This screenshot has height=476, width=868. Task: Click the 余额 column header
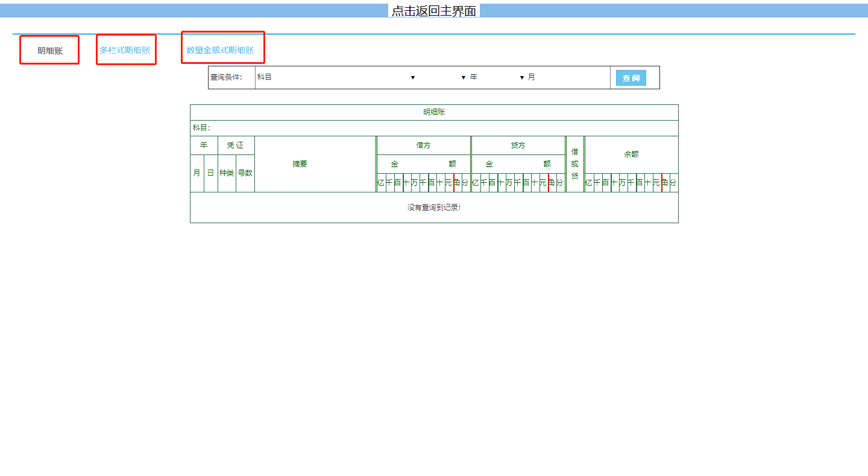pos(631,154)
